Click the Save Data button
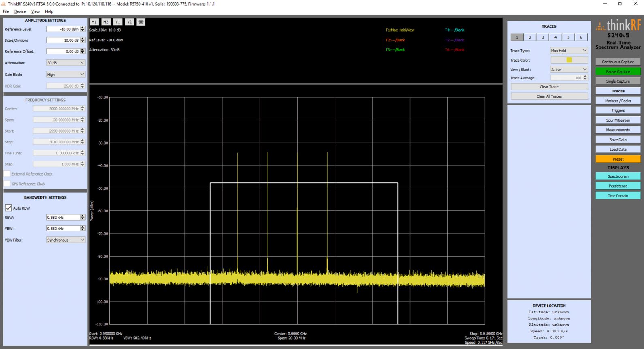The height and width of the screenshot is (349, 644). pyautogui.click(x=618, y=140)
